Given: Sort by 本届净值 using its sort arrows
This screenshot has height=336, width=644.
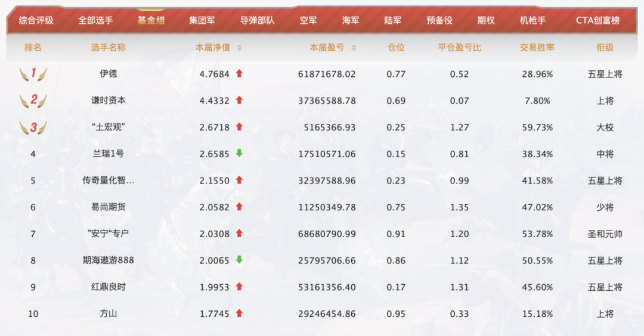Looking at the screenshot, I should [240, 48].
